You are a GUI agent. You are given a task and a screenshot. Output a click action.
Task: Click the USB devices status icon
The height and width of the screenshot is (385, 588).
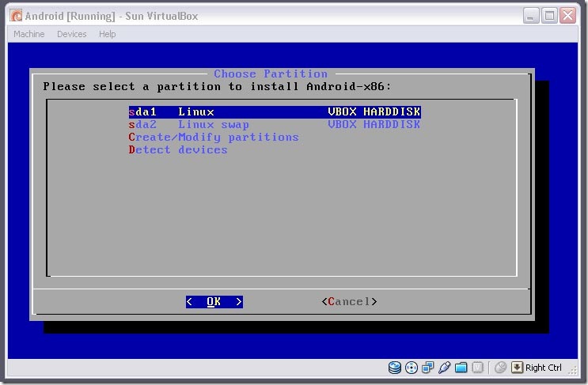tap(444, 368)
